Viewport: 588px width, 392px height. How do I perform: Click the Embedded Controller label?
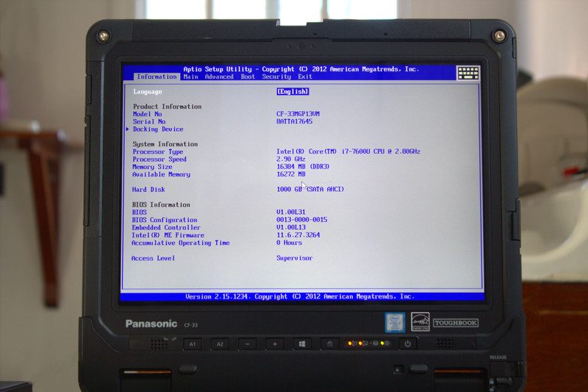(x=166, y=227)
